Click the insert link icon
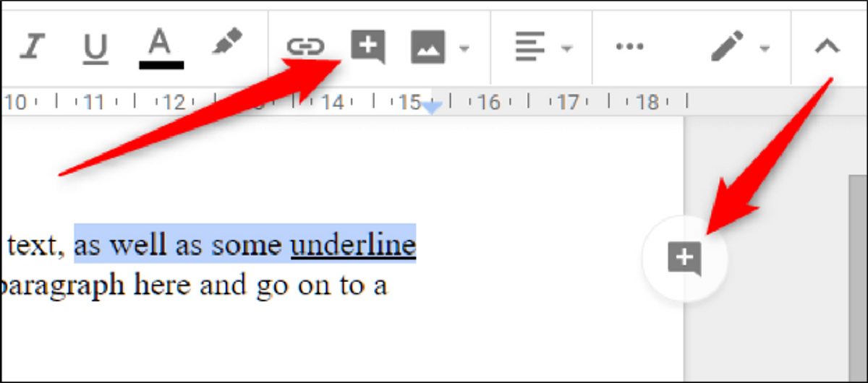This screenshot has height=383, width=868. [x=306, y=48]
